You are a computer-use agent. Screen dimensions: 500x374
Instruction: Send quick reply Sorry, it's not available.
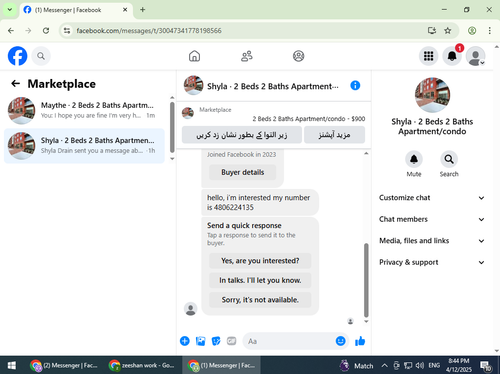point(260,300)
